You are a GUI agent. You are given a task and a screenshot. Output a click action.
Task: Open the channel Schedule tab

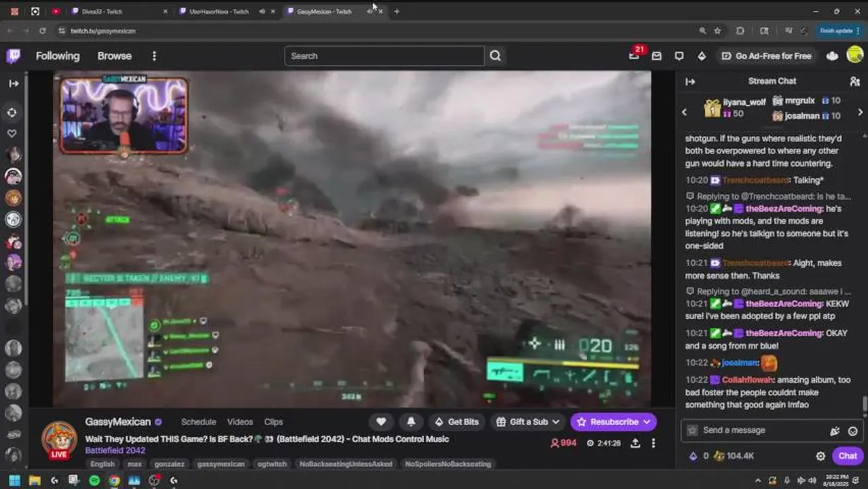[198, 422]
